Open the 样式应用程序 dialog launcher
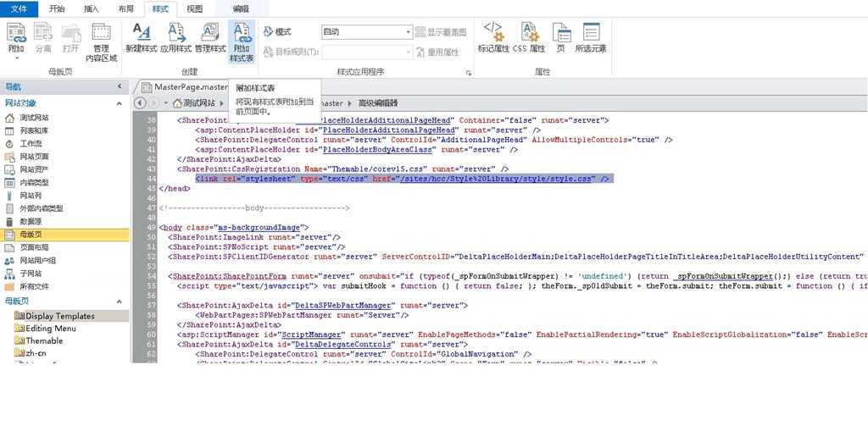Screen dimensions: 868x426 (x=469, y=73)
